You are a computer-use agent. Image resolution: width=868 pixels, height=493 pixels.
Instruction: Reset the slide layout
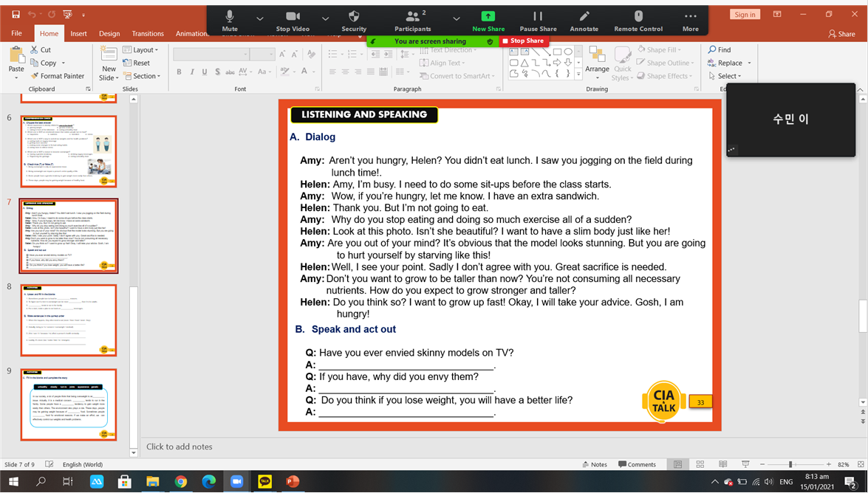coord(136,63)
